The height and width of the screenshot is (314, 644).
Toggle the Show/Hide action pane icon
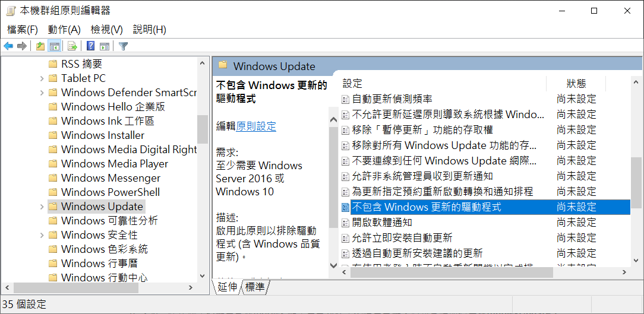click(105, 46)
